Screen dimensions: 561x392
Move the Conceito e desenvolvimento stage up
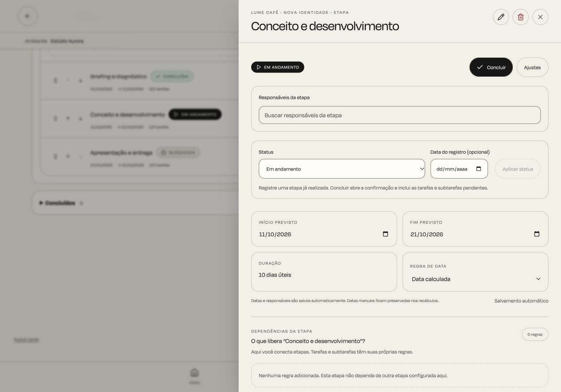68,119
